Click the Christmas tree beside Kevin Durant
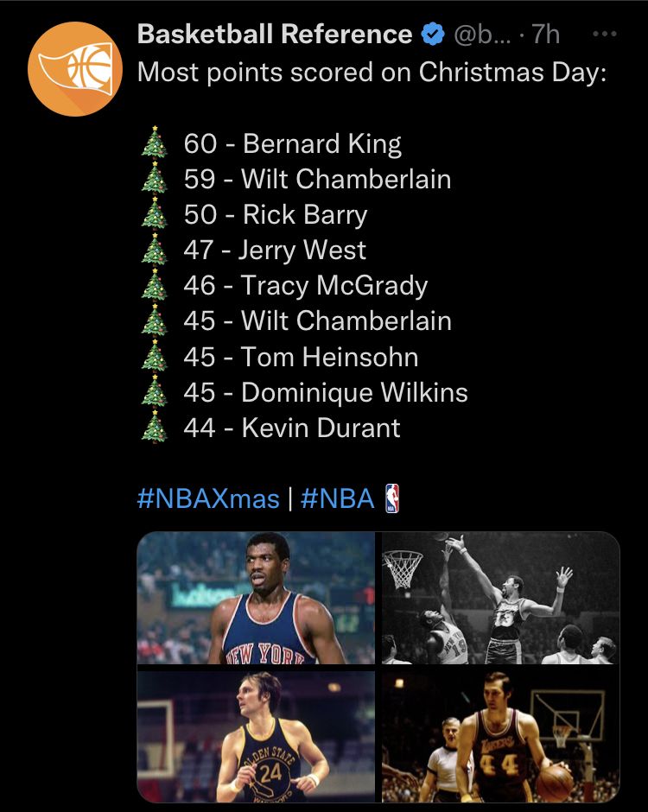 155,426
